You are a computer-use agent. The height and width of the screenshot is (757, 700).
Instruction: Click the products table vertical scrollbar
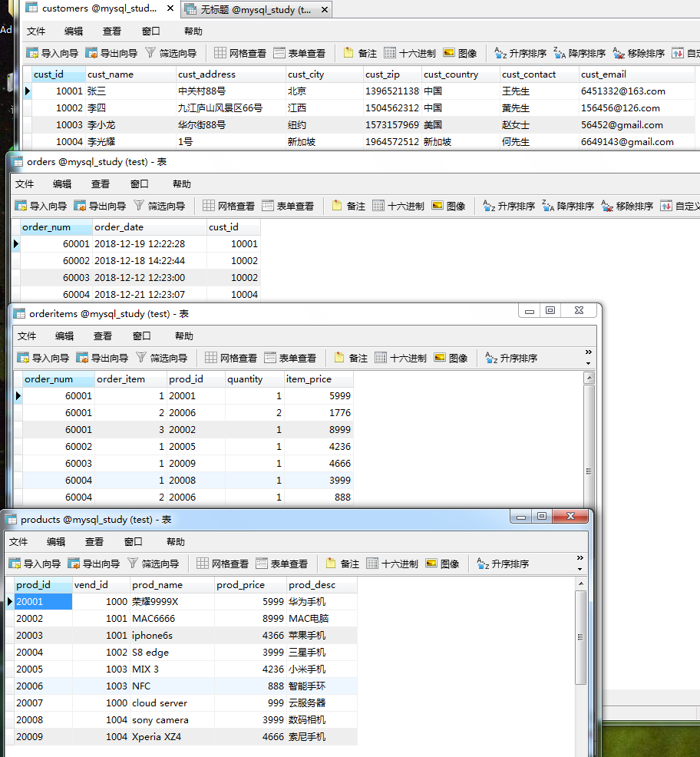click(580, 637)
